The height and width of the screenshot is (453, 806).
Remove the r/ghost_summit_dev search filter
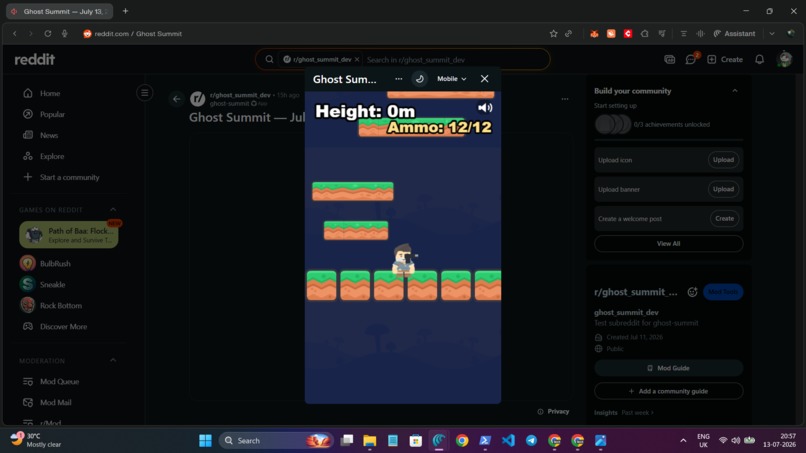[357, 60]
